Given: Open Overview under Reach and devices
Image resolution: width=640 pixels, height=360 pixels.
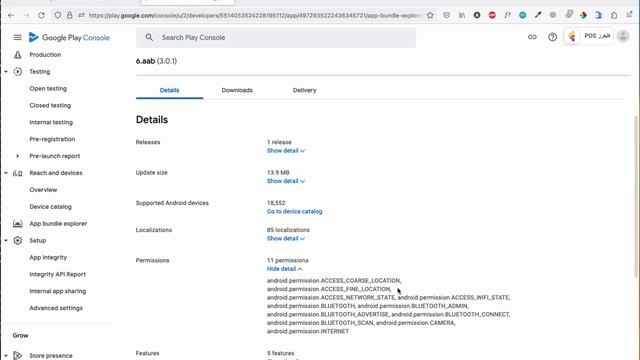Looking at the screenshot, I should coord(43,190).
